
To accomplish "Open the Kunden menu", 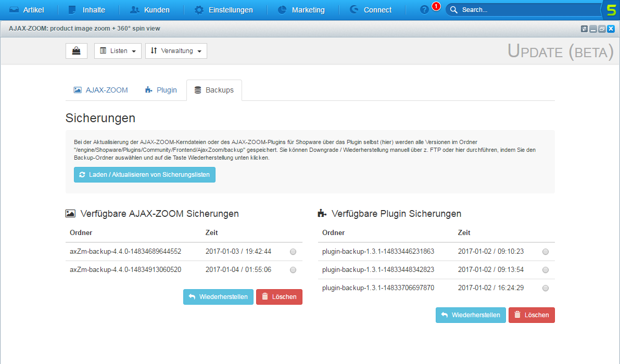I will click(150, 10).
